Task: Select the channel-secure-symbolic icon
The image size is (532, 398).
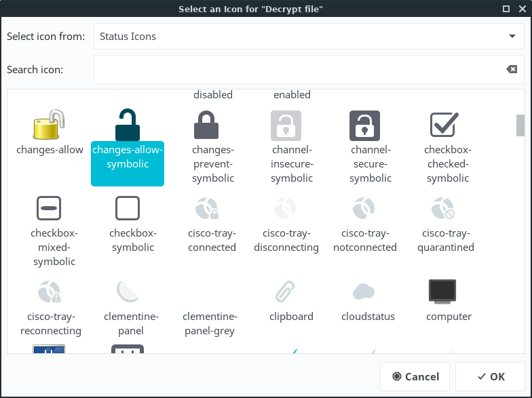Action: (364, 126)
